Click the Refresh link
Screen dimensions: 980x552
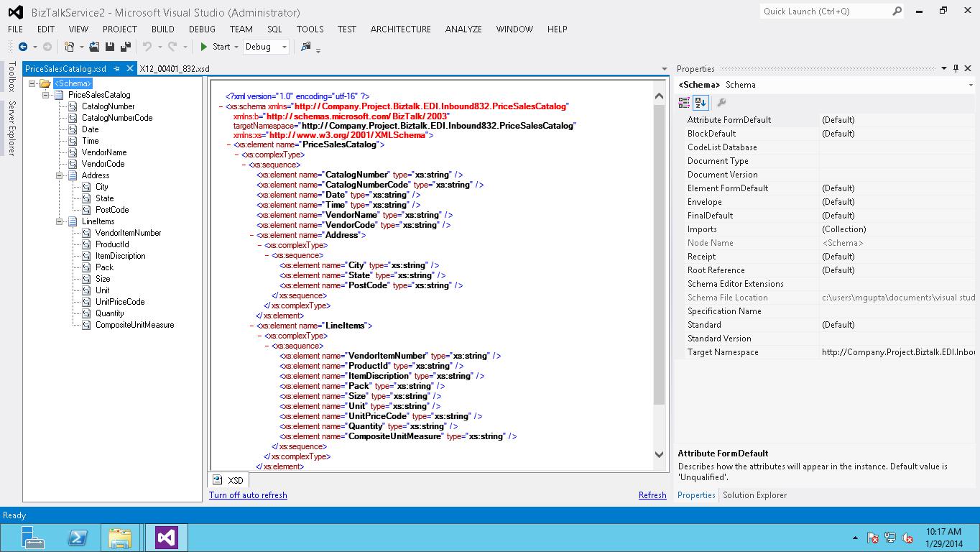(652, 495)
